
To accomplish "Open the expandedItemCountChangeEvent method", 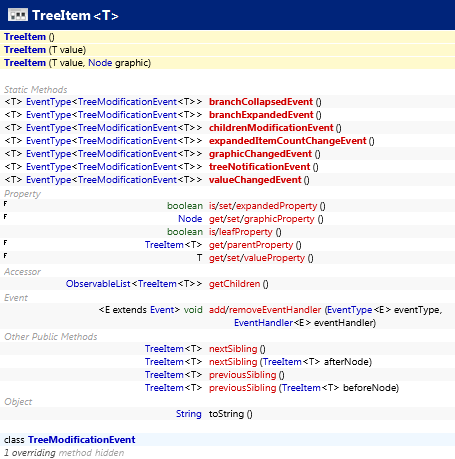I will pyautogui.click(x=287, y=141).
